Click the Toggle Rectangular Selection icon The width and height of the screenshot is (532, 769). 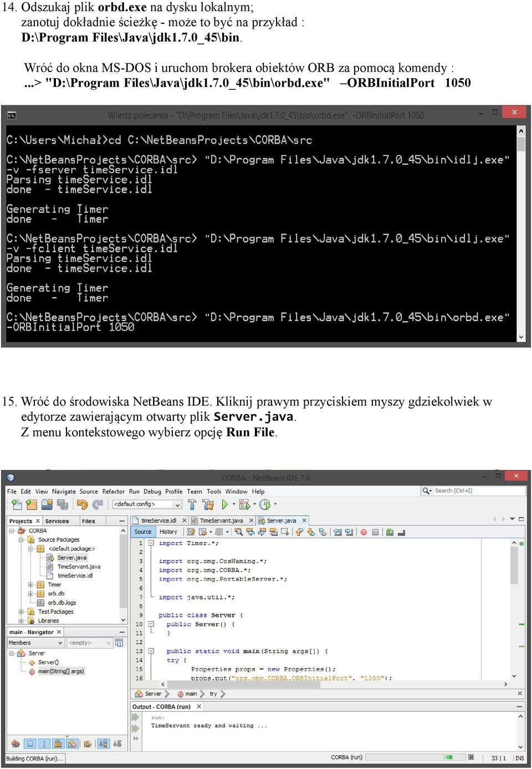click(x=285, y=532)
